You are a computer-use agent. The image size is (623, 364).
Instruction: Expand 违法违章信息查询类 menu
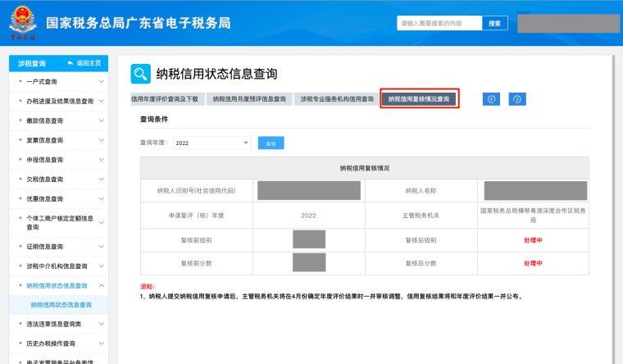point(58,324)
